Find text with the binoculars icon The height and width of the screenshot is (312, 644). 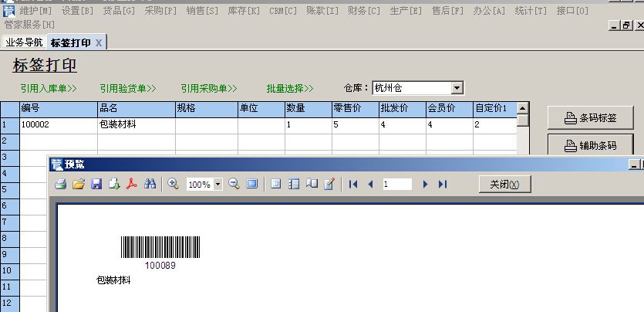click(150, 184)
